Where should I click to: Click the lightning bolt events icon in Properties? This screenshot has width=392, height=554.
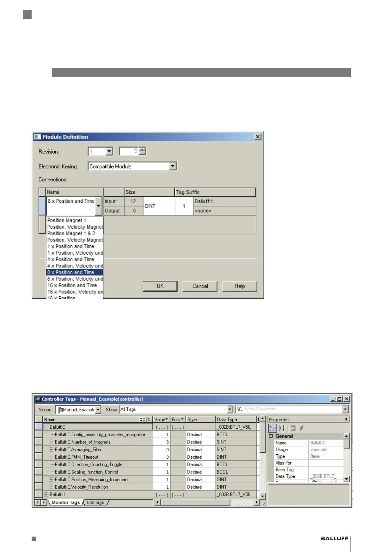pos(301,428)
